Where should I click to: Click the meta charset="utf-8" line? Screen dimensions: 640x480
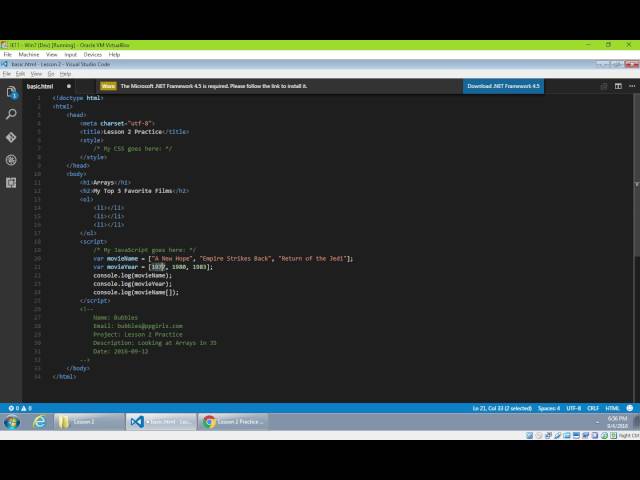coord(117,123)
